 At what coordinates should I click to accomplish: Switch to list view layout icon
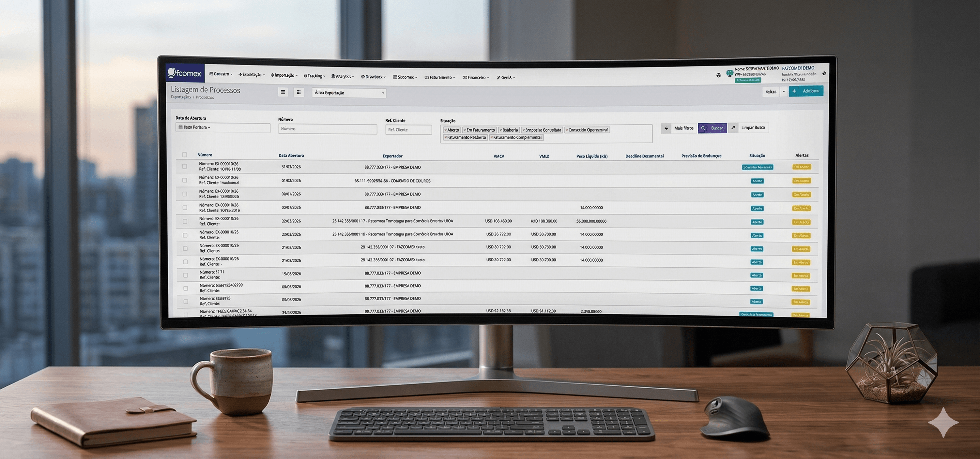[283, 92]
